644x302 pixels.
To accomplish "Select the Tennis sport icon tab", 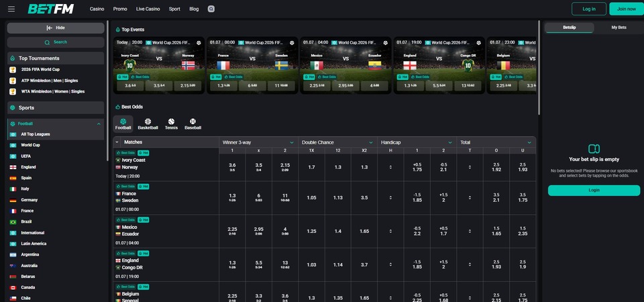I will pyautogui.click(x=171, y=124).
